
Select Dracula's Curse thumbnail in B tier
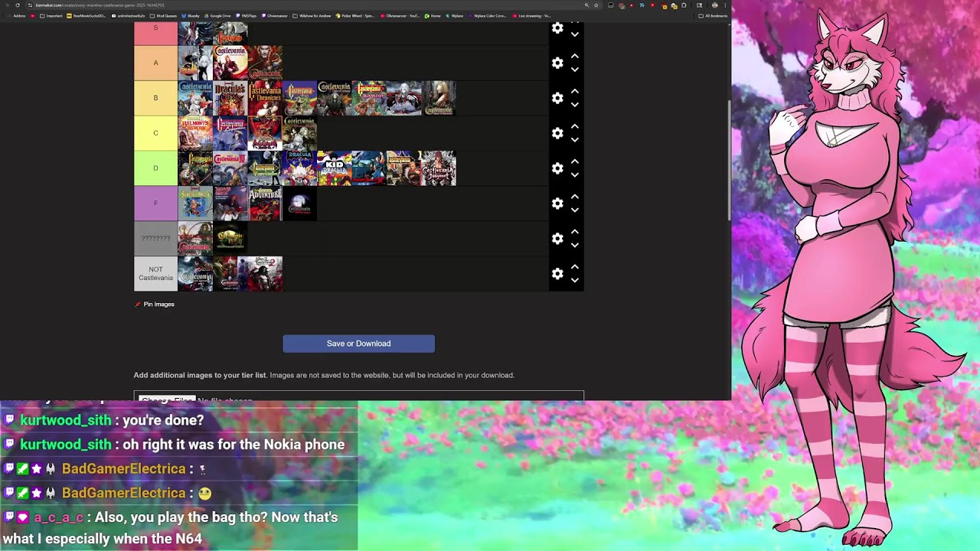coord(230,98)
